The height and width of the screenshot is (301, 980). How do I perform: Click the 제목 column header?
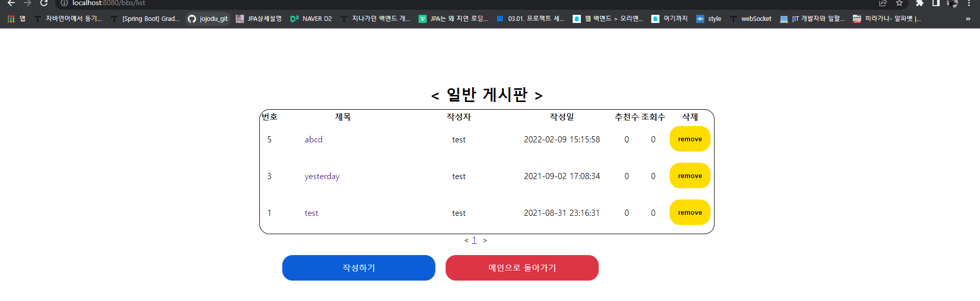tap(343, 117)
